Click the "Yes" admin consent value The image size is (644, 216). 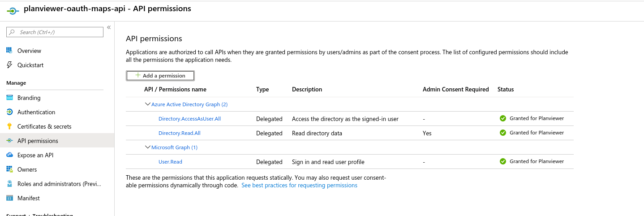pos(427,133)
